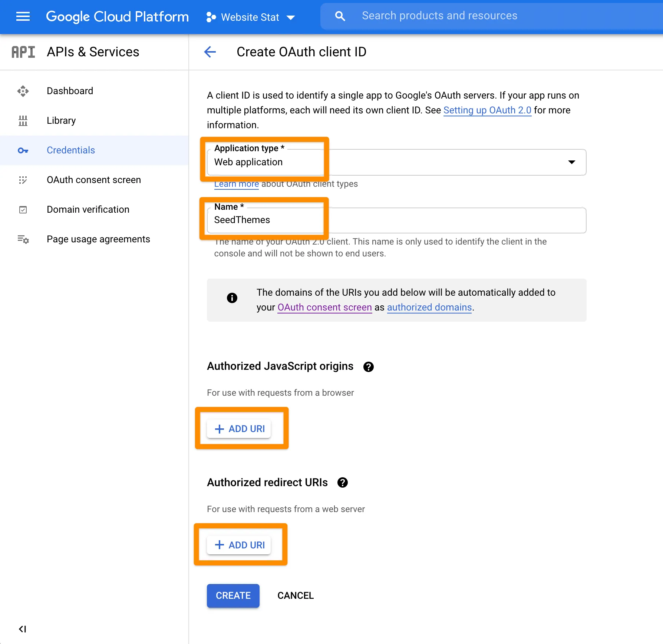The image size is (663, 644).
Task: Click the help icon beside Authorized JavaScript origins
Action: [x=368, y=367]
